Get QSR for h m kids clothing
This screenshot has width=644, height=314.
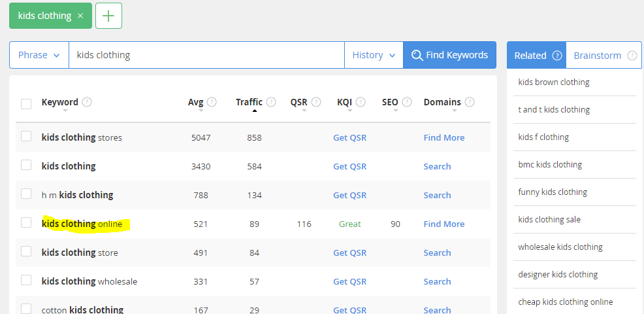pos(349,195)
